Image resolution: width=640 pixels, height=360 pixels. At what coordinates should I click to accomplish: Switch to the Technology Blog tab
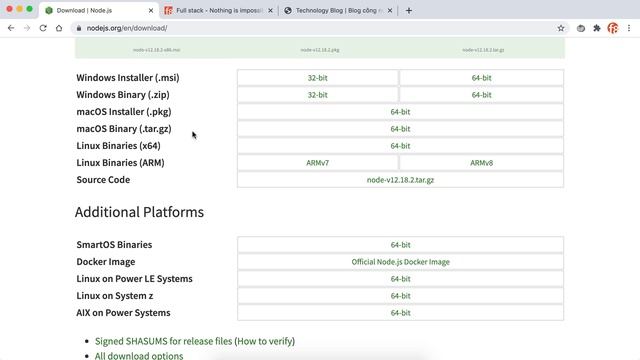[x=338, y=11]
